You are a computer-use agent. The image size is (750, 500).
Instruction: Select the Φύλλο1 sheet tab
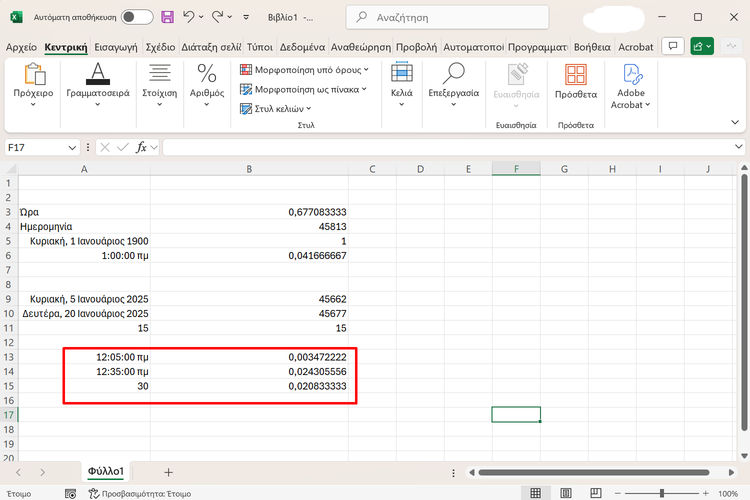tap(106, 471)
